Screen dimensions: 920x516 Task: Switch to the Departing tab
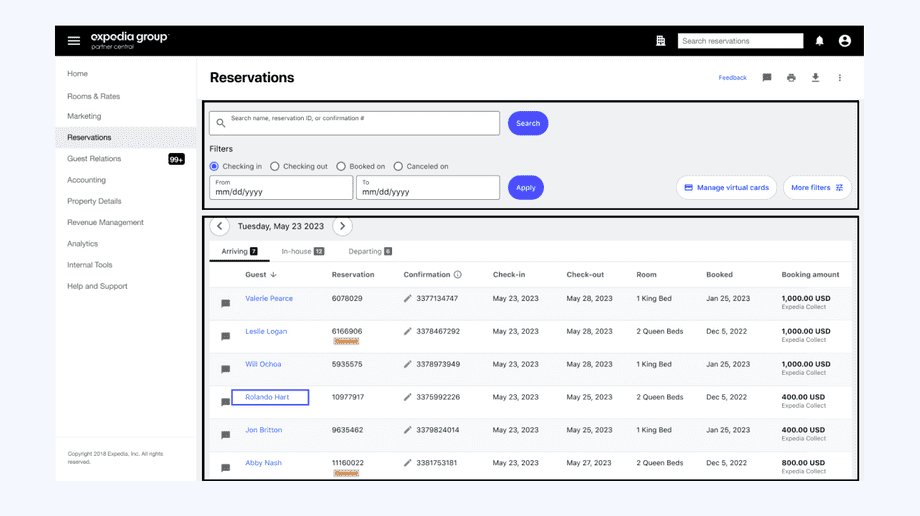370,251
